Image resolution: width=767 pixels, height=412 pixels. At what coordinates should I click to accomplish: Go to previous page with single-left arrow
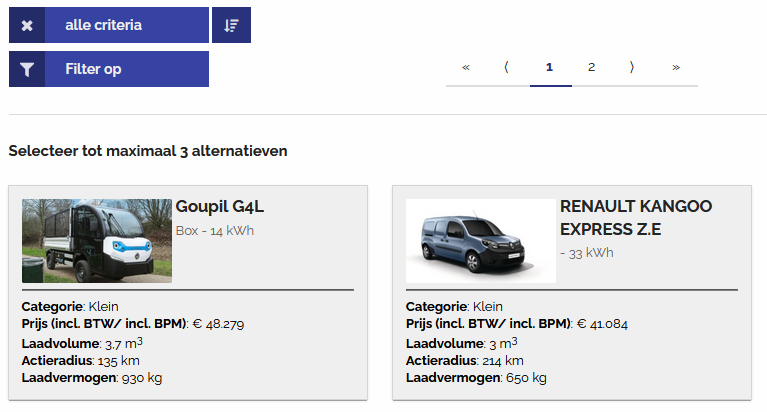pos(507,67)
